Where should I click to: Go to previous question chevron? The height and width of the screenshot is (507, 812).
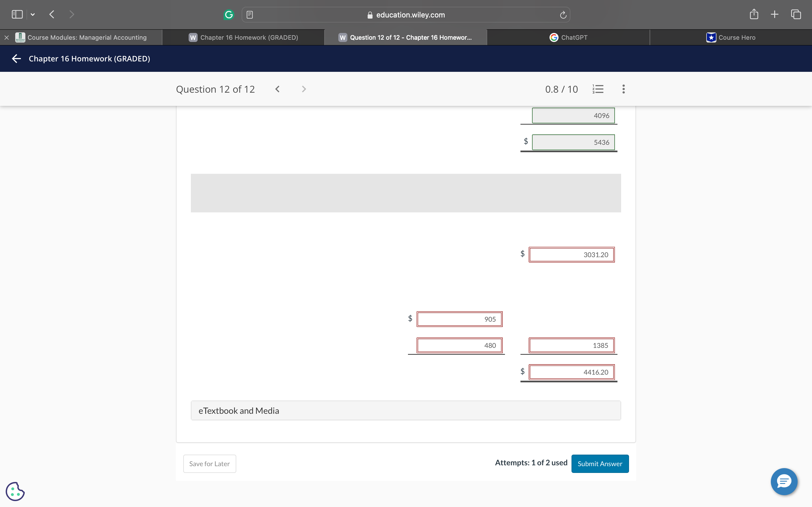tap(277, 89)
